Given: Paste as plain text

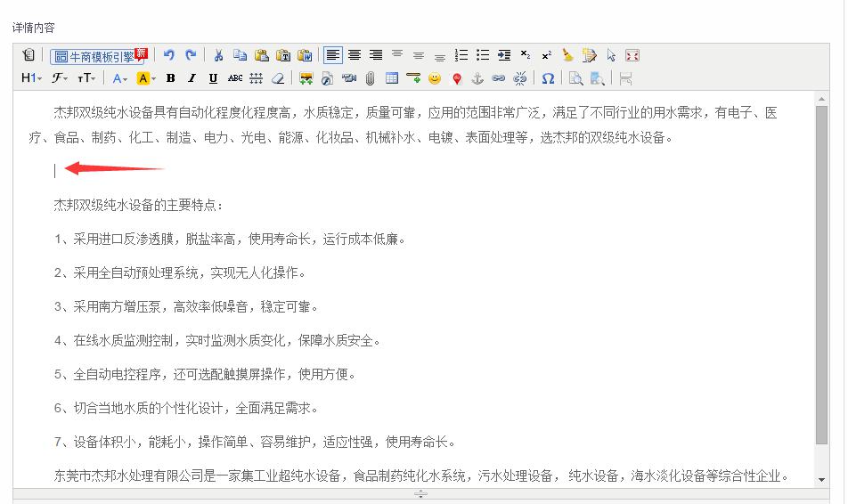Looking at the screenshot, I should (x=283, y=55).
